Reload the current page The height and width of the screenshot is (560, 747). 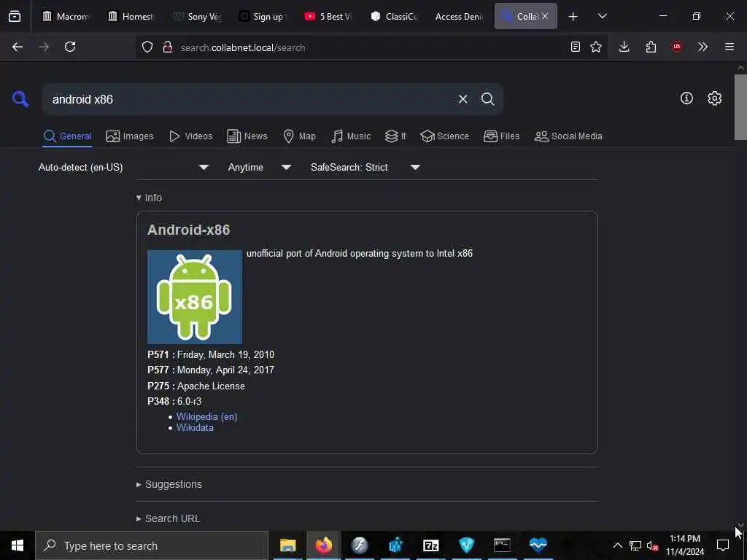pos(70,47)
